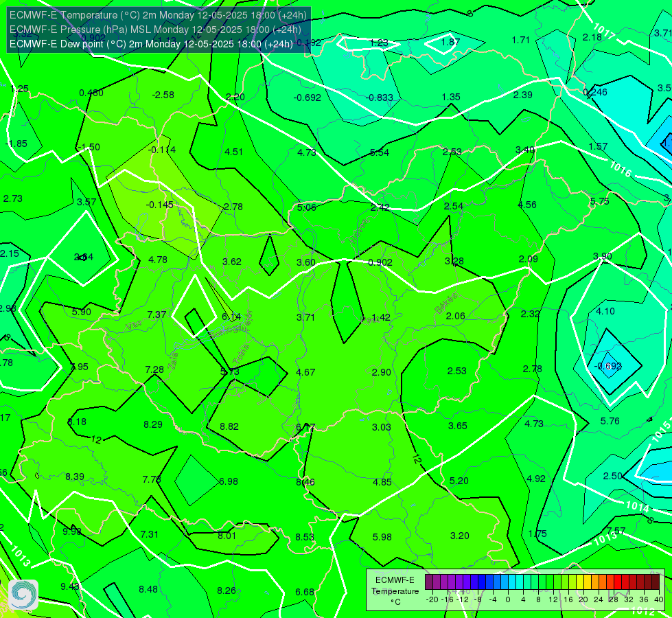Click the dew point value 5.54
This screenshot has width=672, height=618.
pyautogui.click(x=380, y=152)
